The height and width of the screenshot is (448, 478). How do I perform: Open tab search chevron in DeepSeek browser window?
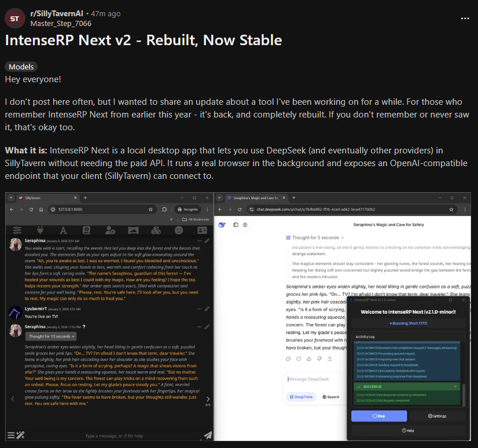click(x=219, y=197)
